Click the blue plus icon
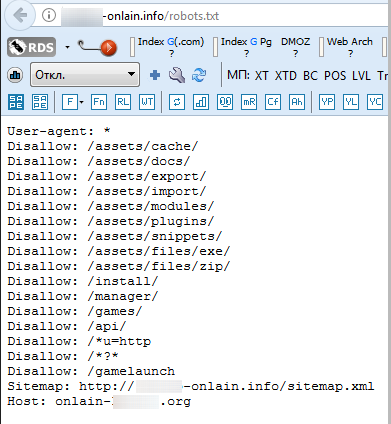Viewport: 391px width, 424px height. pos(155,75)
